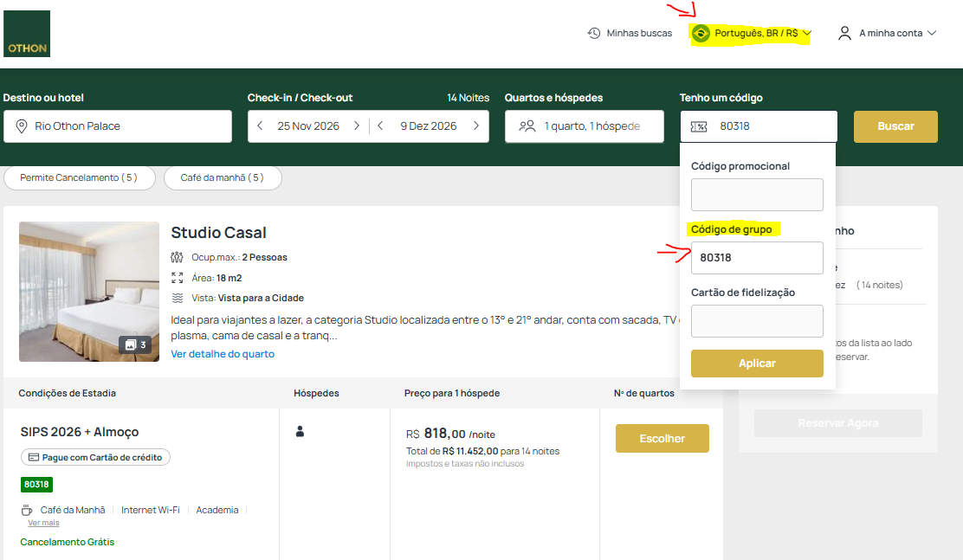Toggle Café da manhã filter chip
This screenshot has width=963, height=560.
click(222, 177)
